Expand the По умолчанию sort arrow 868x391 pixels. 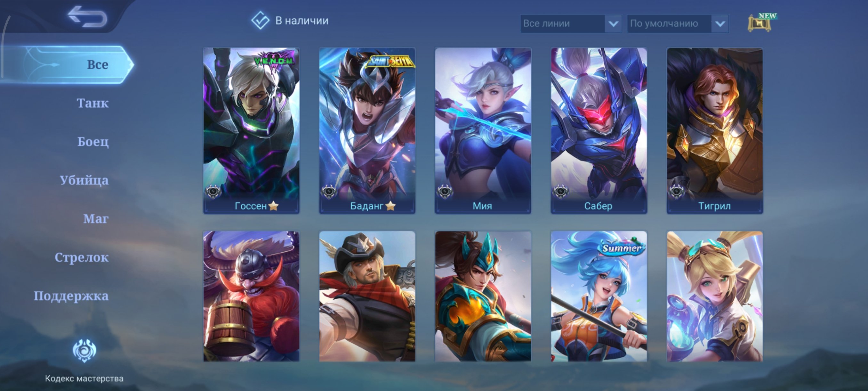(x=720, y=24)
